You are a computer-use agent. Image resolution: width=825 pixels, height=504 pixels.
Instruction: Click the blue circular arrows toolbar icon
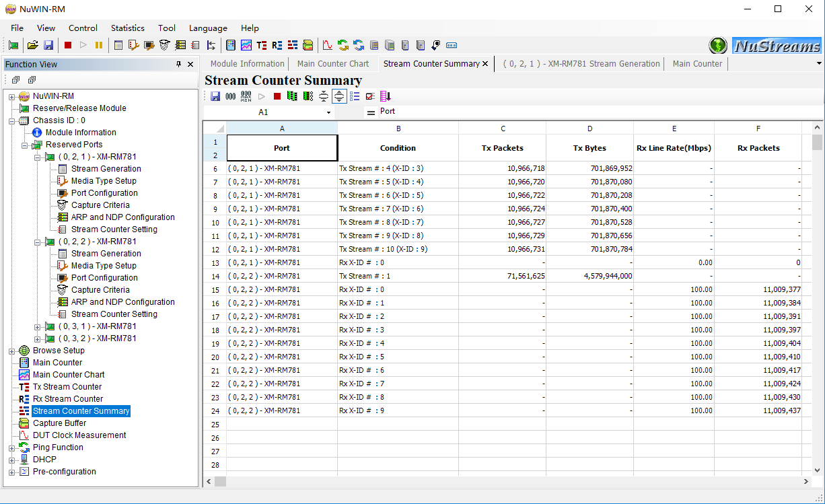click(x=359, y=45)
